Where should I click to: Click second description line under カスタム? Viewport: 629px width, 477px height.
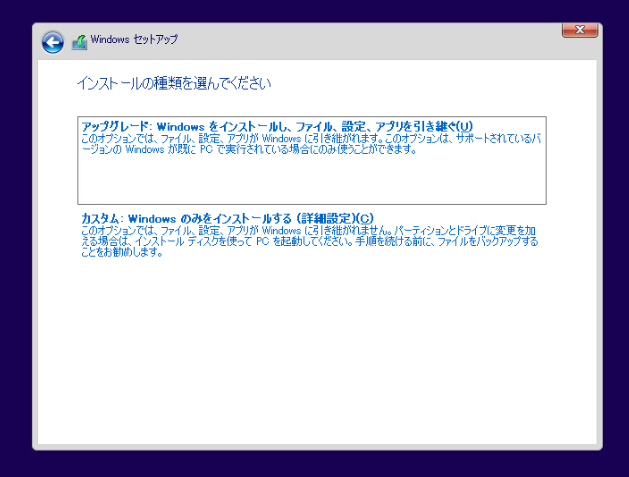310,241
